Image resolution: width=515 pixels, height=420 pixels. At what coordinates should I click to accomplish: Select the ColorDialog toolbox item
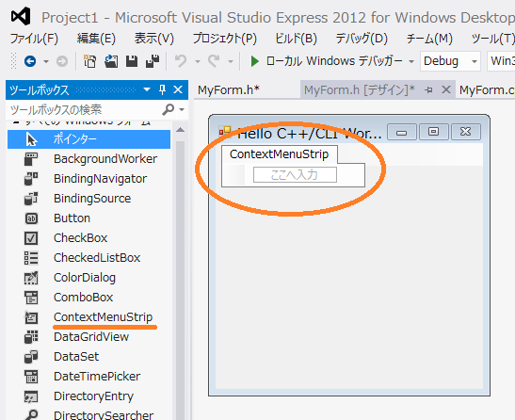[x=89, y=278]
